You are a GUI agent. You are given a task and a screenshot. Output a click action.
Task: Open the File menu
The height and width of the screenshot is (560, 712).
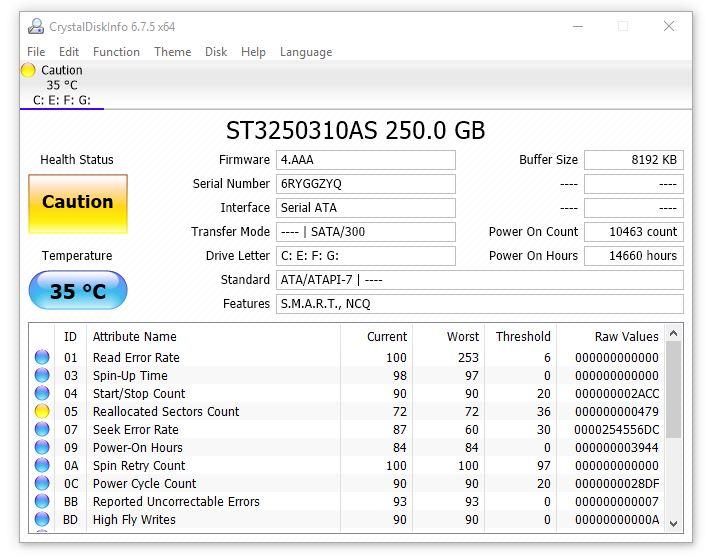(36, 52)
